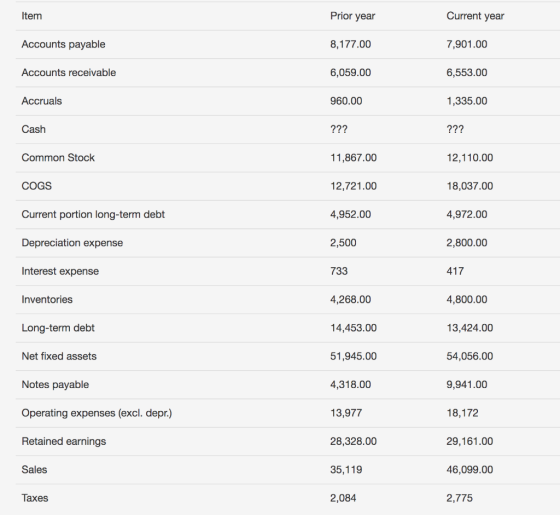
Task: Click Notes payable prior value 4,318.00
Action: [350, 385]
